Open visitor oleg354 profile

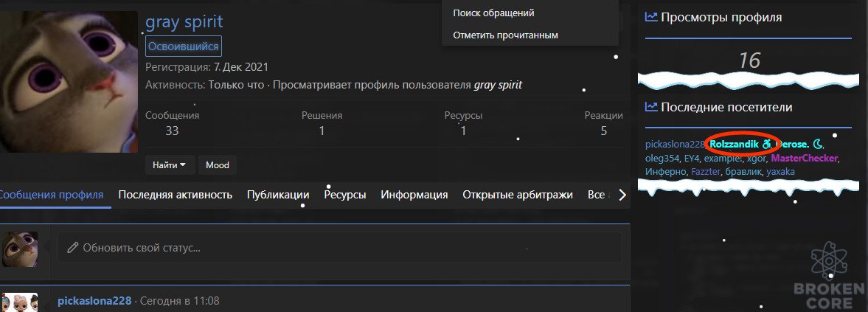point(662,158)
